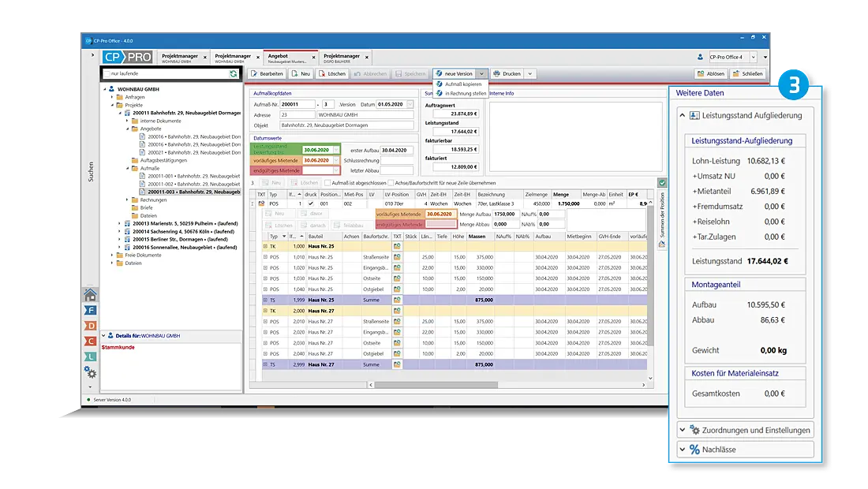Click the Menge Aufbau field 1750,000
Viewport: 868px width, 489px height.
(x=505, y=214)
